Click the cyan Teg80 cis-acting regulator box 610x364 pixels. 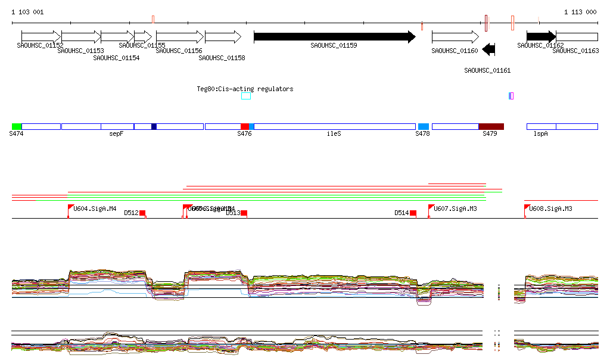click(x=246, y=96)
